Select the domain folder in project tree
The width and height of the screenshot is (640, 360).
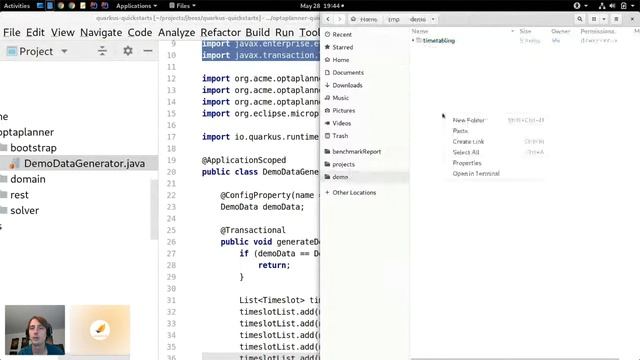(x=28, y=179)
